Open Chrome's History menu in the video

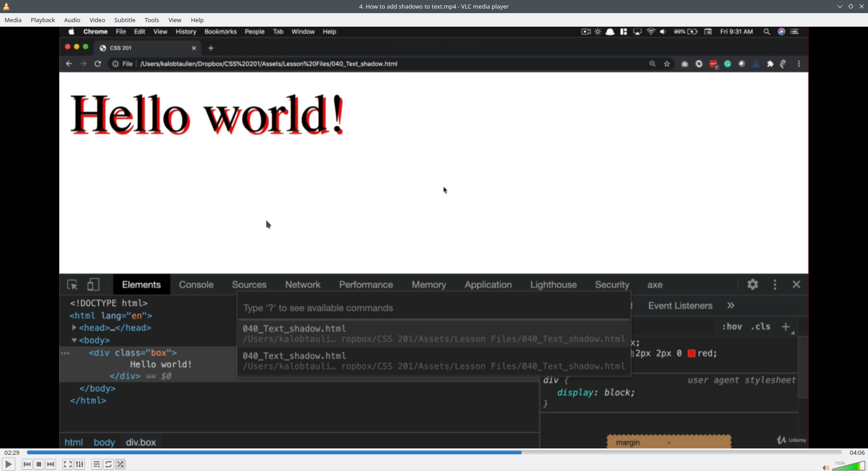(x=186, y=32)
